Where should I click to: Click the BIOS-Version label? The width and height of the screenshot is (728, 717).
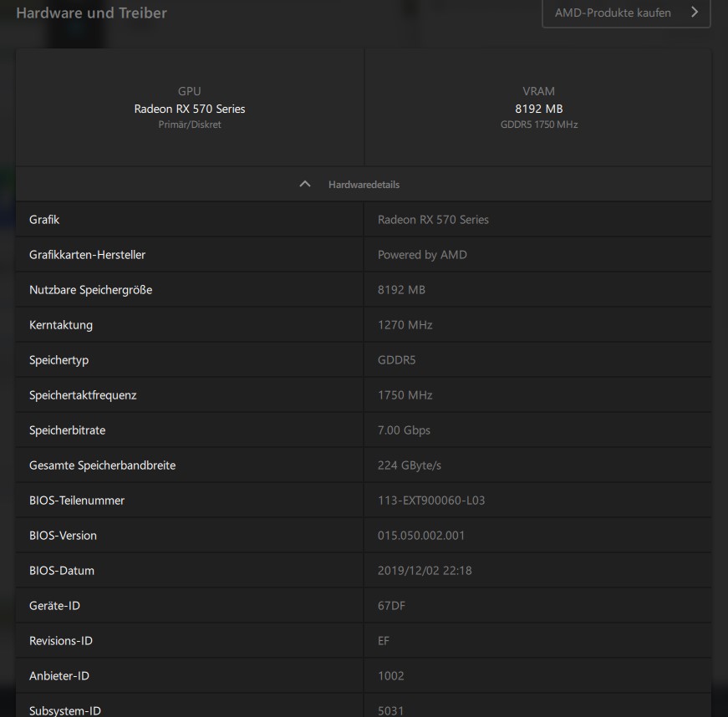[x=63, y=536]
